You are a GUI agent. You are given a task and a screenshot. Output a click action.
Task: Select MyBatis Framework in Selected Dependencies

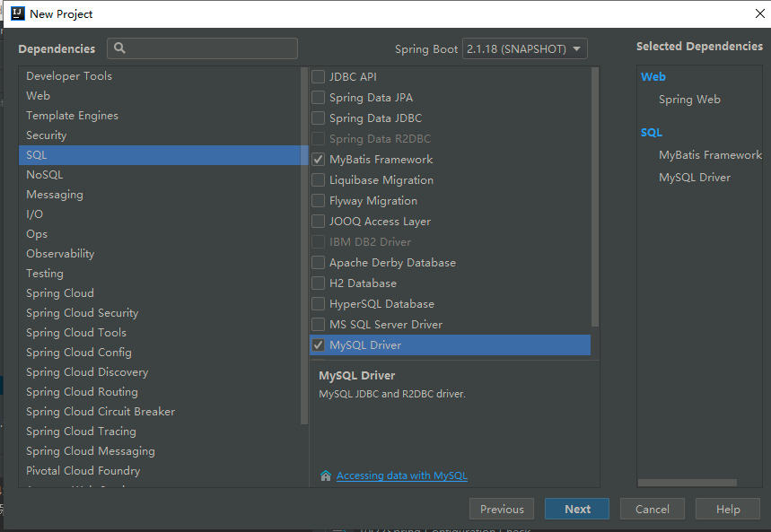710,155
